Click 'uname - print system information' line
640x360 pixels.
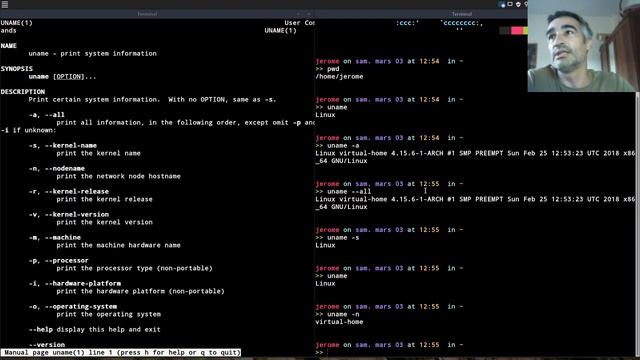(93, 53)
